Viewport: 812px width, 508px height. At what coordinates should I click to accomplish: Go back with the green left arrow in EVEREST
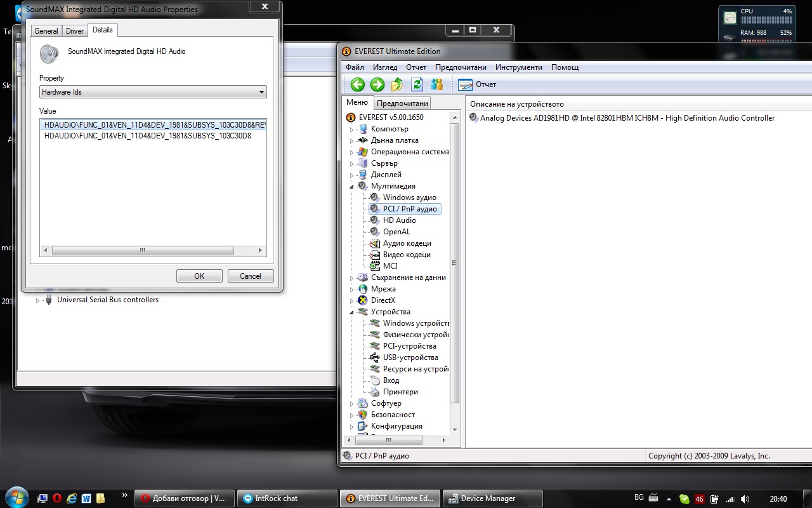358,84
